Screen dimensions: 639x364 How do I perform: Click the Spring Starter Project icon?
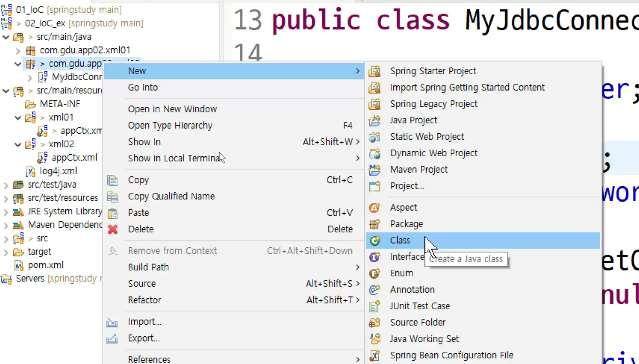pos(374,71)
